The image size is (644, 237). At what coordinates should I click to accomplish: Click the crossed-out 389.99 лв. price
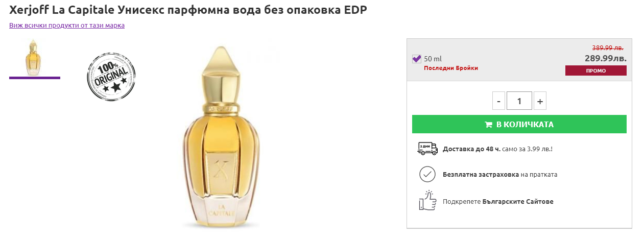pos(607,48)
